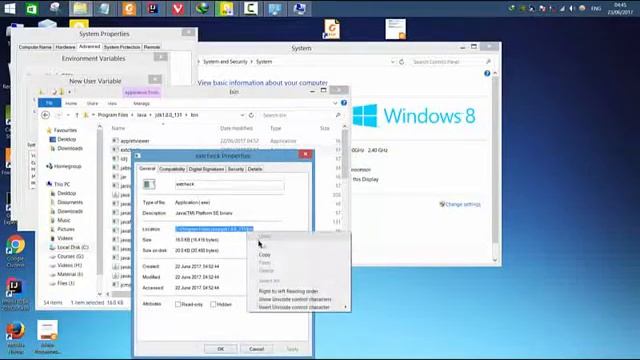Open IntelliJ IDEA from the taskbar

[153, 9]
